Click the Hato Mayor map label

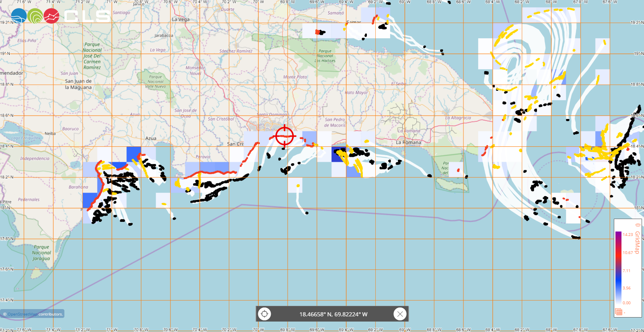click(356, 92)
